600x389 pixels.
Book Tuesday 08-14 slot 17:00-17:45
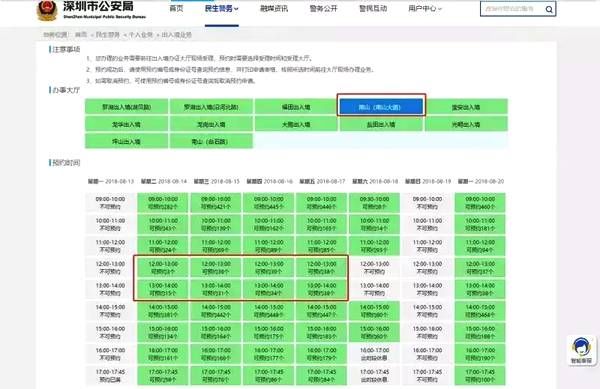point(163,376)
